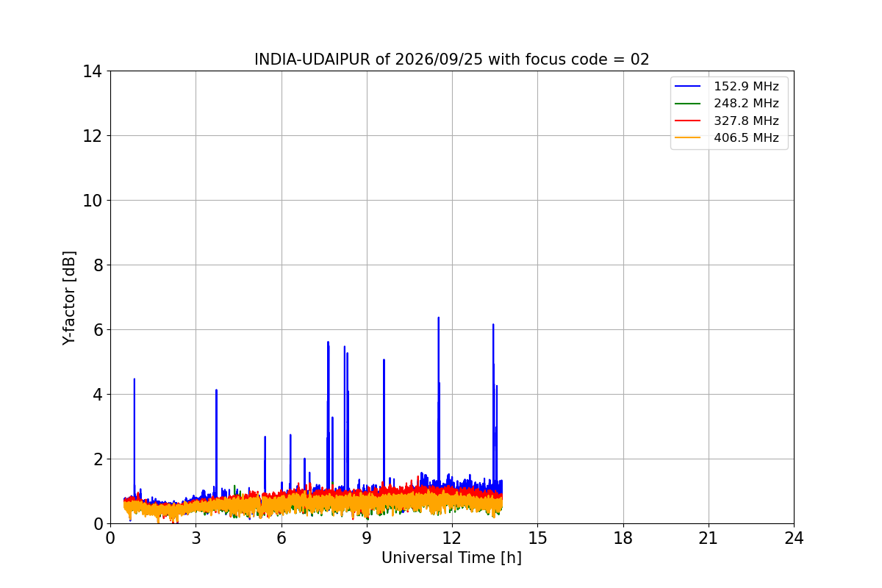Click the INDIA-UDAIPUR plot title
This screenshot has height=588, width=882.
pyautogui.click(x=452, y=60)
